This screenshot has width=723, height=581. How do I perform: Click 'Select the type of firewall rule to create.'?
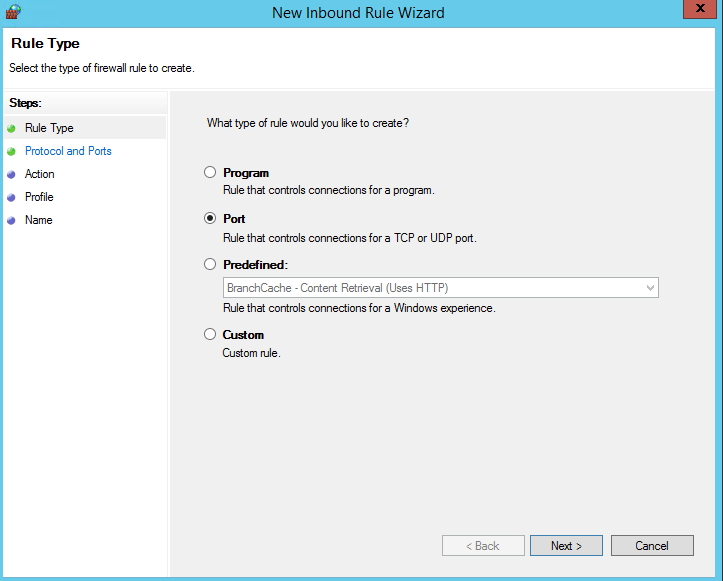click(102, 68)
